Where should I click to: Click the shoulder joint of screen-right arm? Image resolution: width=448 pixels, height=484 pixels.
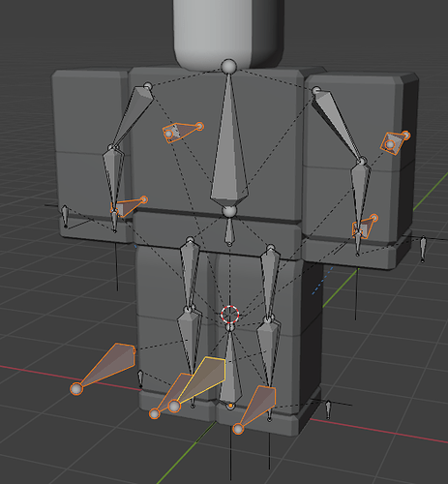[316, 90]
